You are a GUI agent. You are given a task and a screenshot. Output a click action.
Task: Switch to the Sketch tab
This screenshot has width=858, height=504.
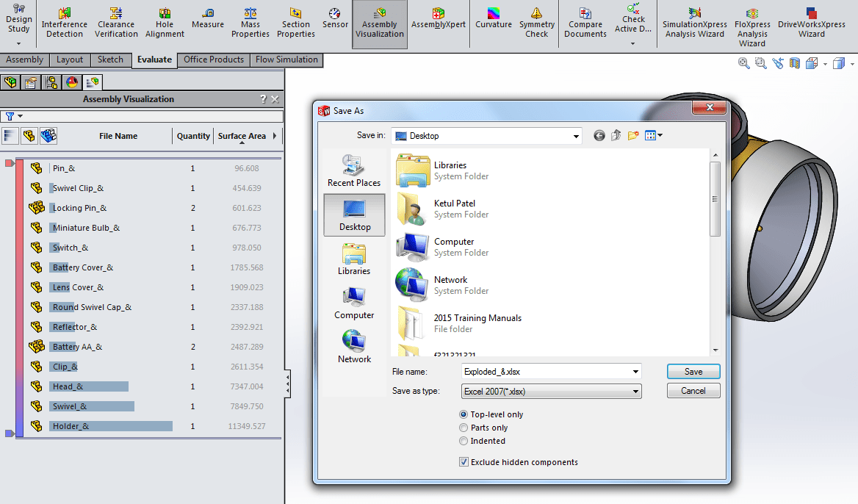pyautogui.click(x=111, y=60)
